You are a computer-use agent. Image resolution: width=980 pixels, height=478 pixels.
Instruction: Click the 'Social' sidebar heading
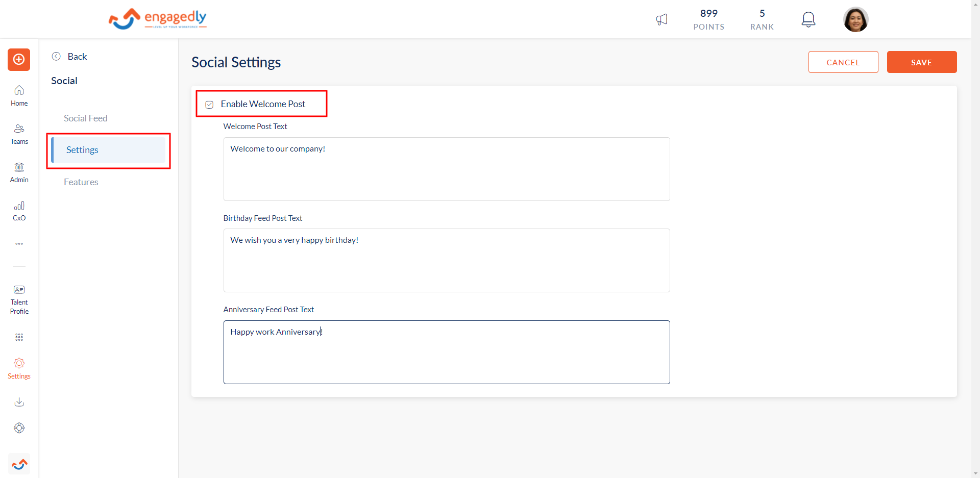tap(64, 81)
